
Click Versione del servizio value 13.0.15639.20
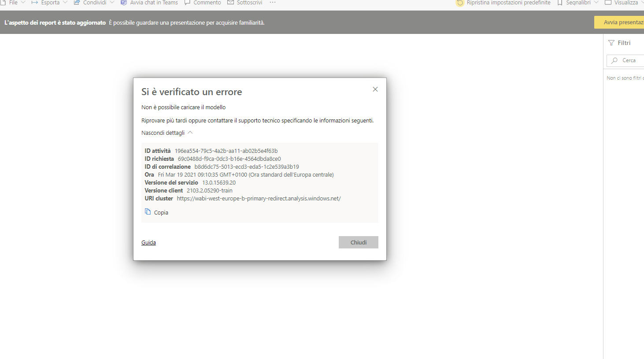[219, 183]
